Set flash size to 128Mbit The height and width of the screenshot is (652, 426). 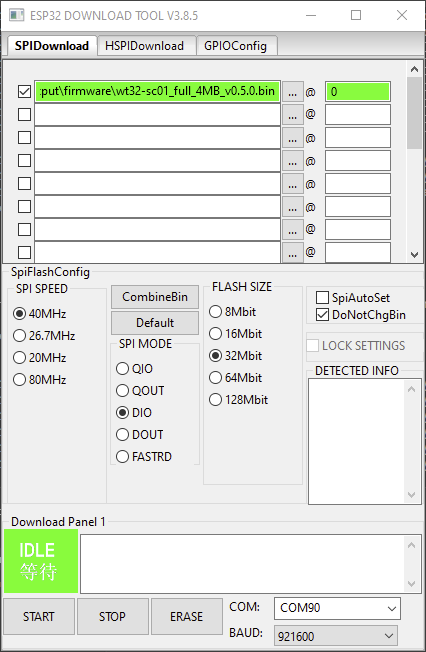click(x=238, y=400)
